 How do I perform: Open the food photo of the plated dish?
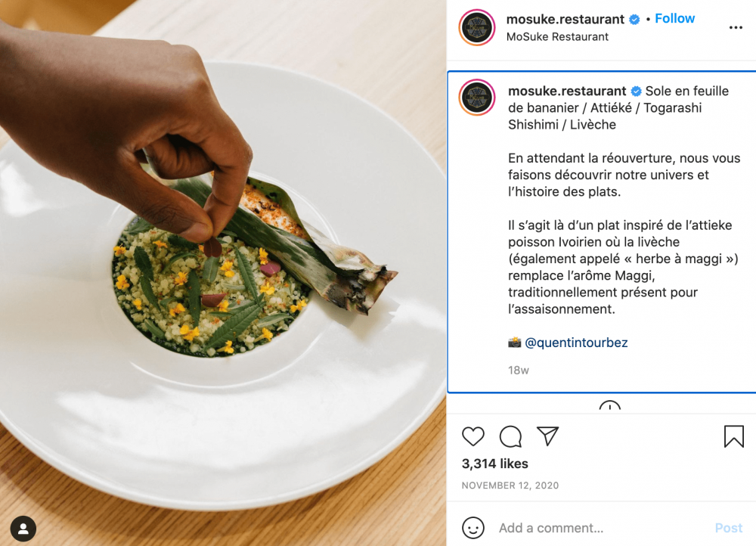[223, 272]
